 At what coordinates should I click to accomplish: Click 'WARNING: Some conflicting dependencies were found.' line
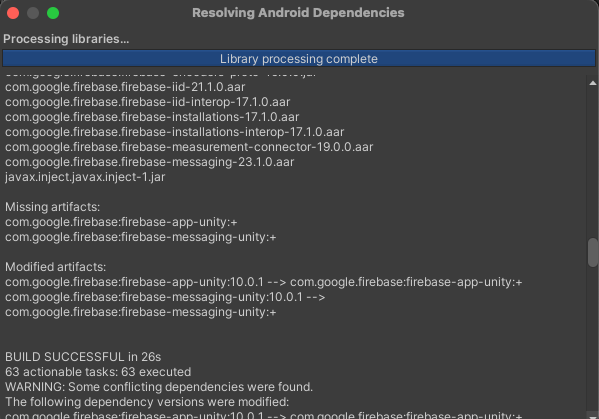click(x=159, y=387)
